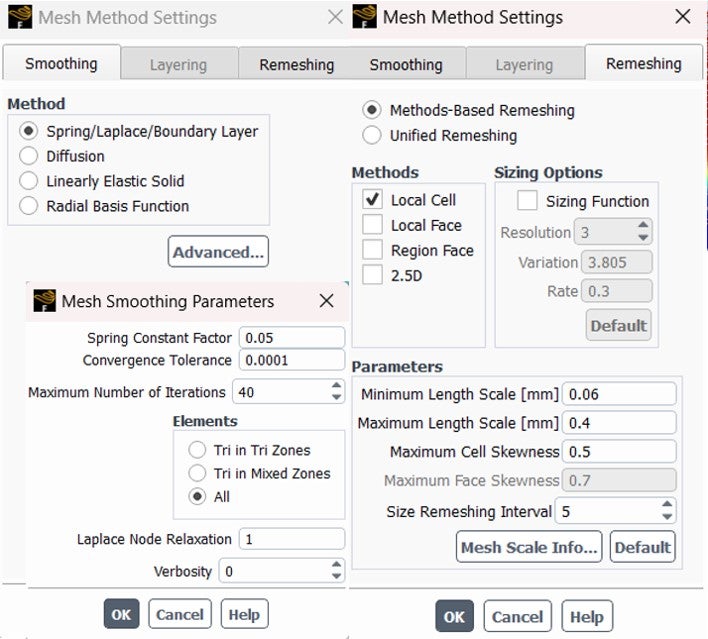Check the Sizing Function option
This screenshot has width=708, height=639.
527,201
